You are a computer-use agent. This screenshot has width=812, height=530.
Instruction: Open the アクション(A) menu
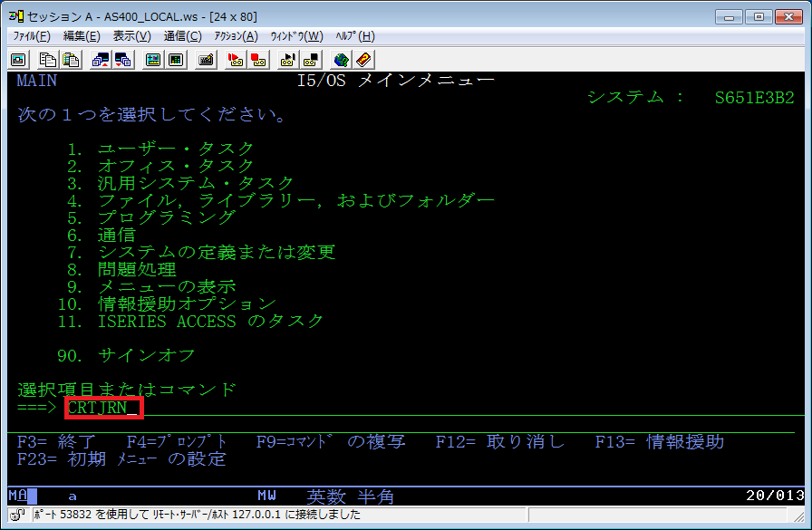237,36
